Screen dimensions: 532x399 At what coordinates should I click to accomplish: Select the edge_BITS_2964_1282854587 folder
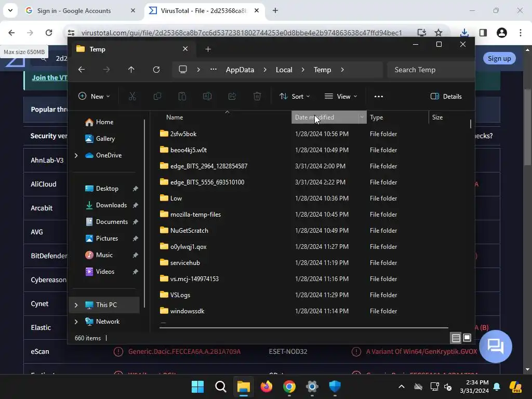(x=209, y=166)
